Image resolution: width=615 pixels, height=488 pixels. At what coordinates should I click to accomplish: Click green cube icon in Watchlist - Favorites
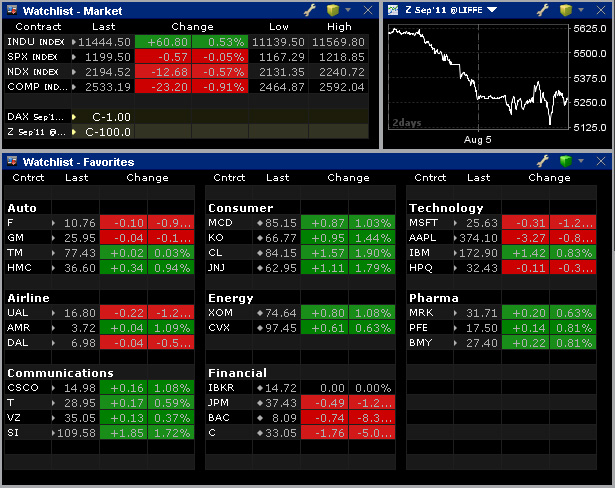(566, 161)
